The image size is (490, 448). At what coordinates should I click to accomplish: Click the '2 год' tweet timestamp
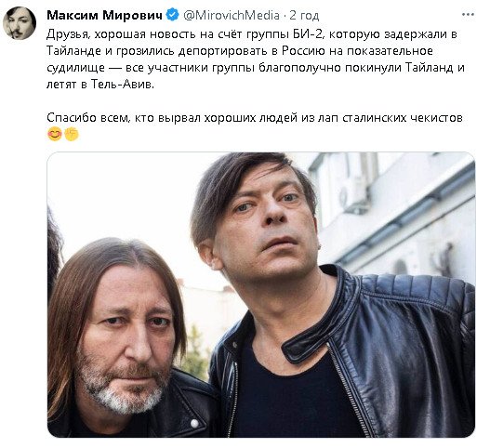point(304,15)
